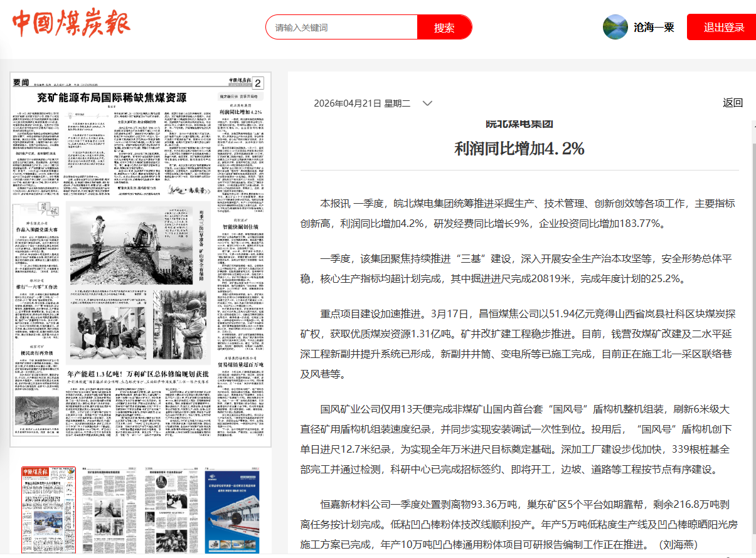The image size is (756, 558).
Task: Select page 4 blue advertisement thumbnail
Action: (232, 509)
